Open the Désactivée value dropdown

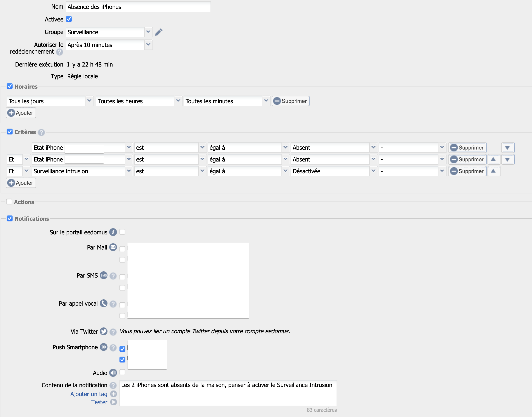pos(373,171)
